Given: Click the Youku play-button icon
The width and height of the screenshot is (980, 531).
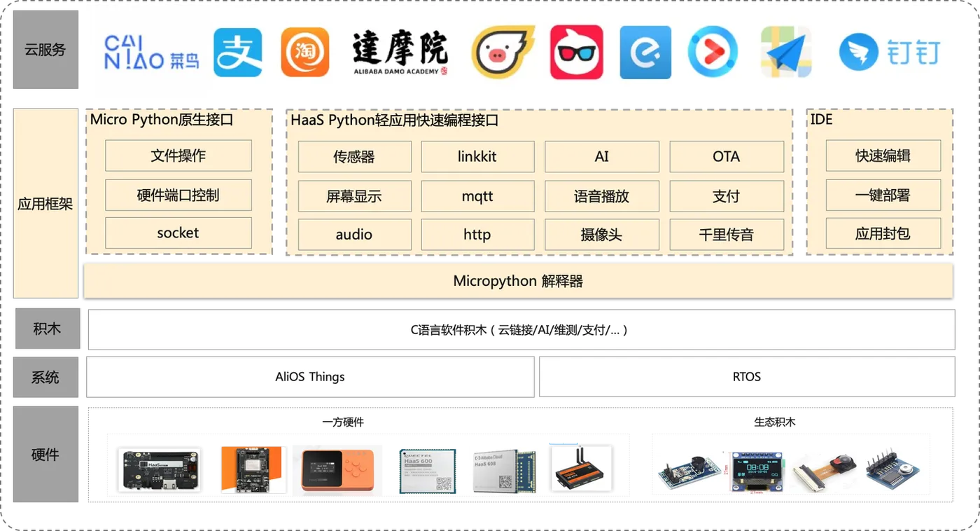Looking at the screenshot, I should (713, 52).
